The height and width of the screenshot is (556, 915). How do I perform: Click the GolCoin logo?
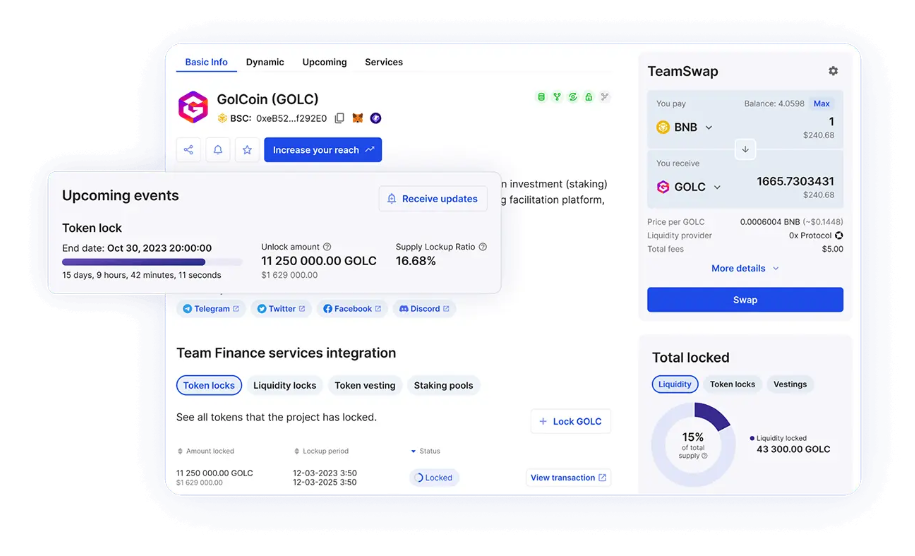coord(193,107)
